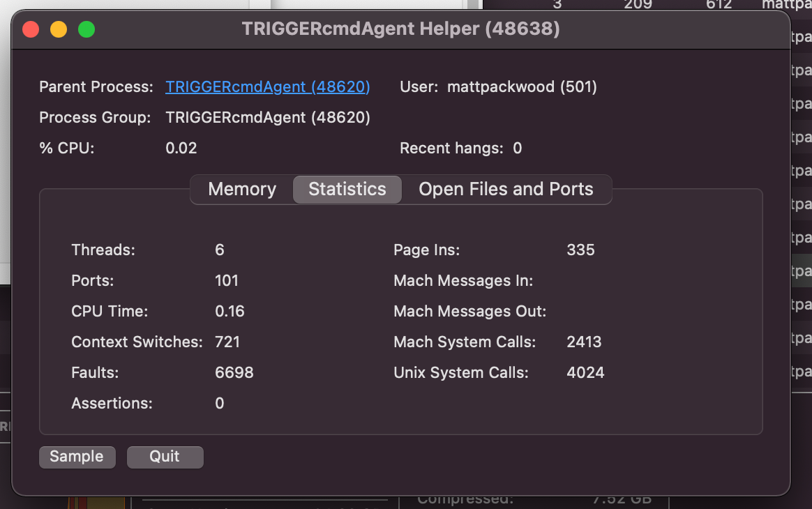812x509 pixels.
Task: Click the Mach Messages In label
Action: 463,281
